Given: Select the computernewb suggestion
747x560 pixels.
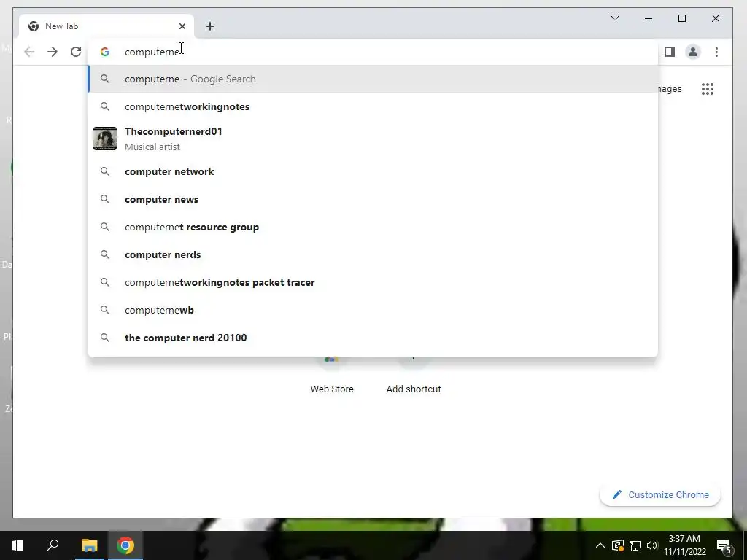Looking at the screenshot, I should [x=373, y=309].
